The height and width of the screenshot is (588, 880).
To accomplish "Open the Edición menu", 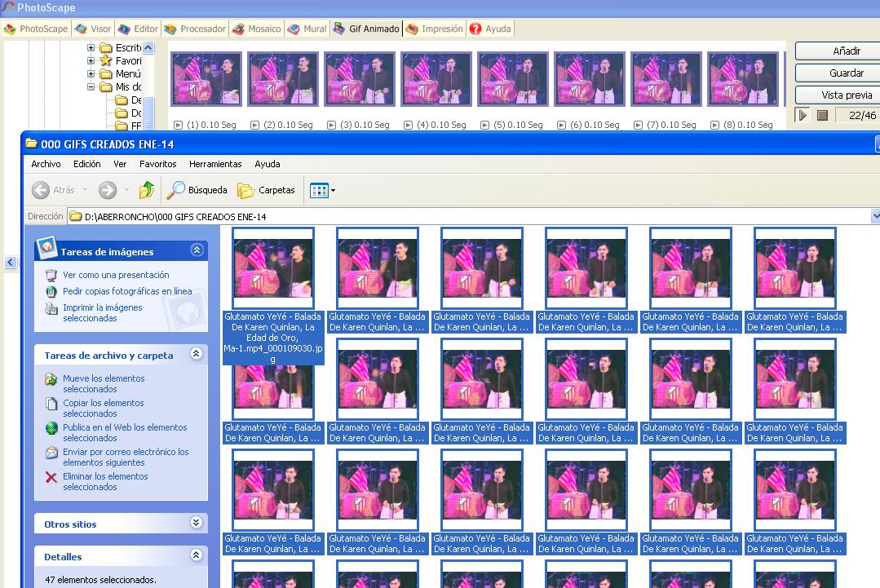I will coord(87,164).
